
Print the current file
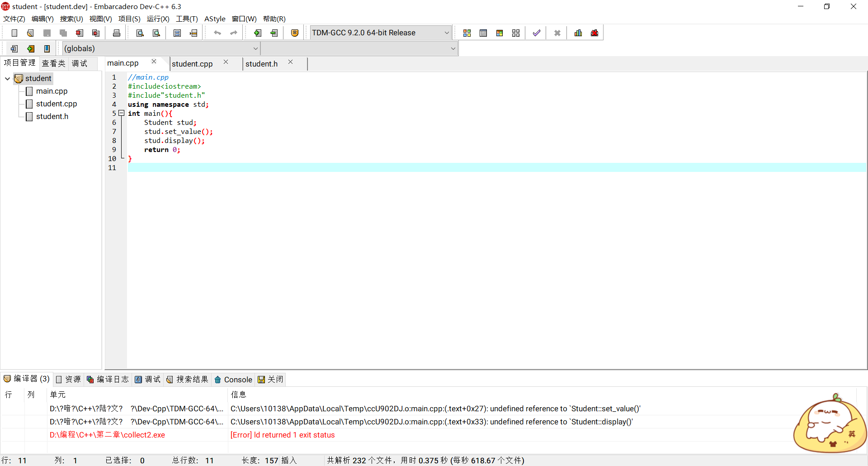point(116,33)
